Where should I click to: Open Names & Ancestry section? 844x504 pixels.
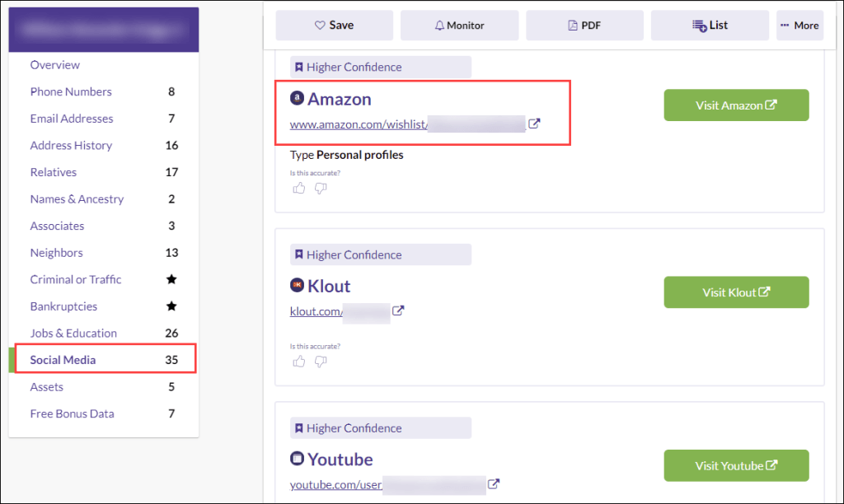tap(77, 199)
